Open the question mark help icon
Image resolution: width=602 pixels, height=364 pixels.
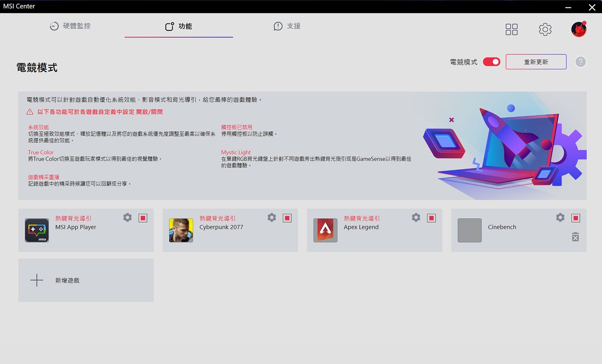coord(580,62)
